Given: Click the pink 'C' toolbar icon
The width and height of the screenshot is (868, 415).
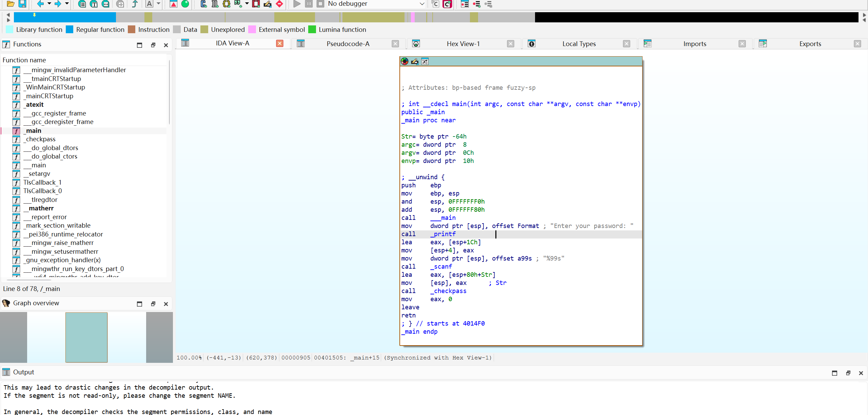Looking at the screenshot, I should click(x=448, y=4).
